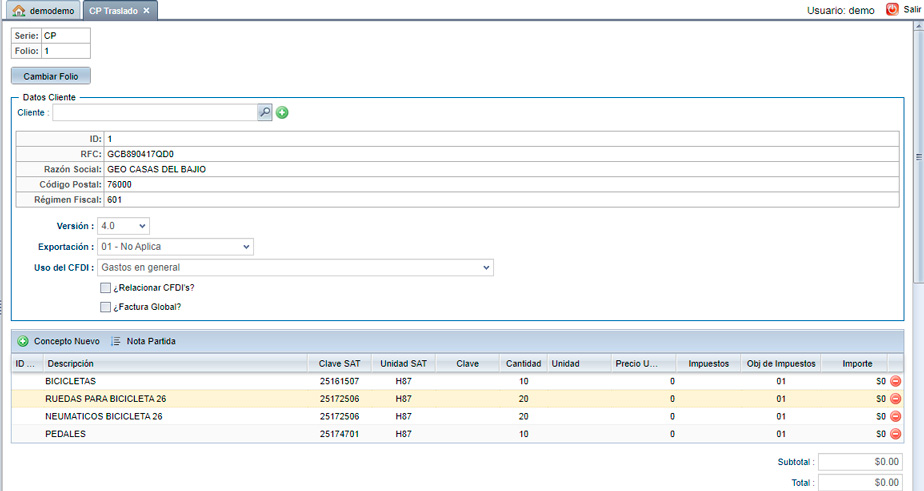Enable the ¿Factura Global? checkbox
This screenshot has height=491, width=924.
click(105, 307)
